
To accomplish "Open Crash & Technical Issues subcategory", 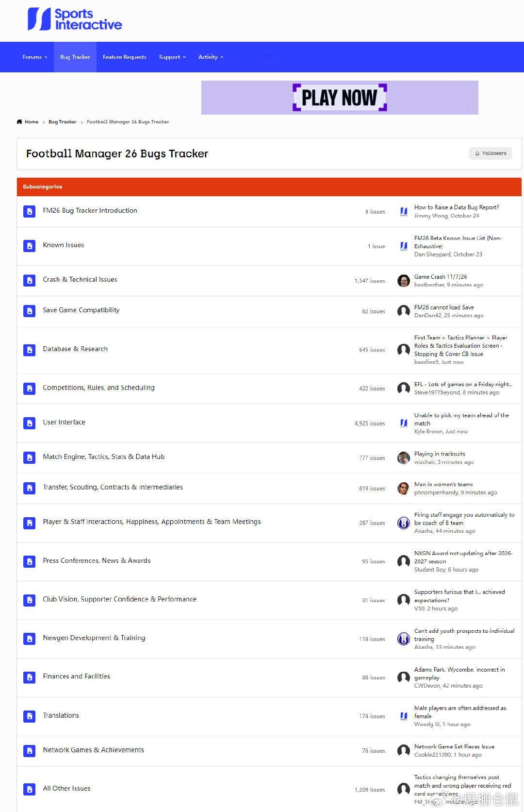I will coord(80,279).
